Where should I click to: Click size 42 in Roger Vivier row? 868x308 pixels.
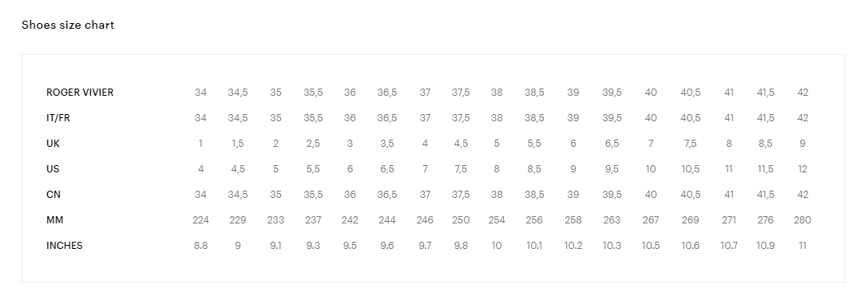[x=803, y=93]
